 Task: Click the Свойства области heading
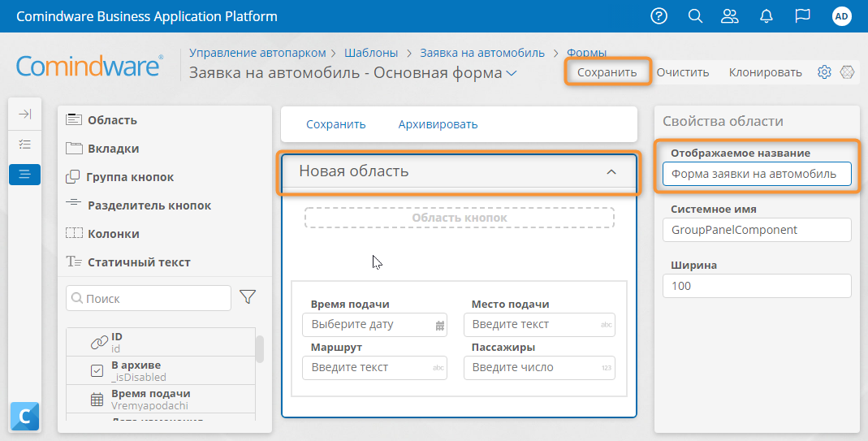[723, 121]
